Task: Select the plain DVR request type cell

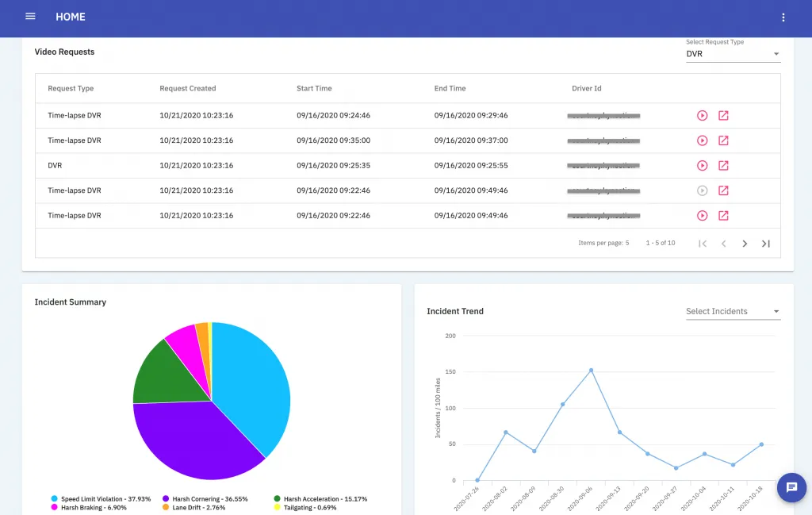Action: click(x=55, y=166)
